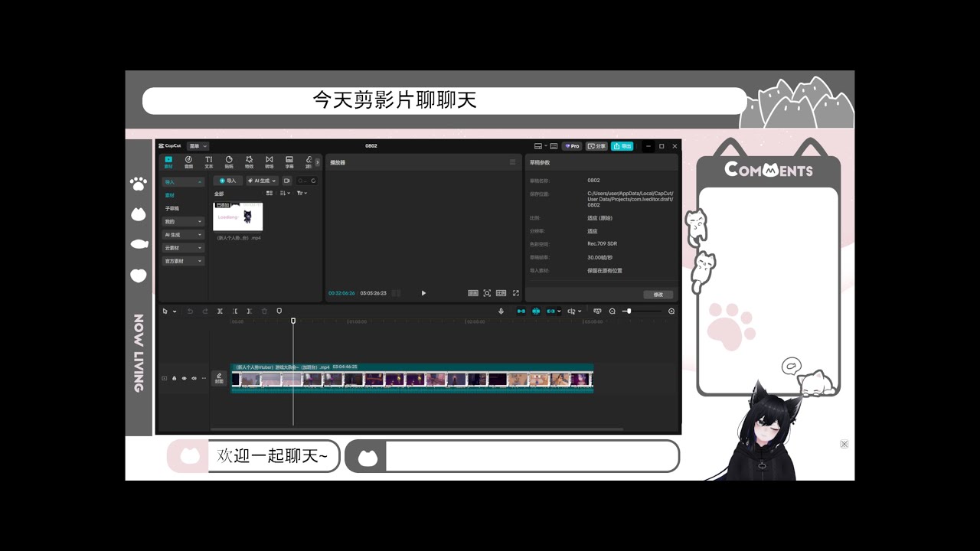980x551 pixels.
Task: Open the 特效 (Effects) tab
Action: 249,161
